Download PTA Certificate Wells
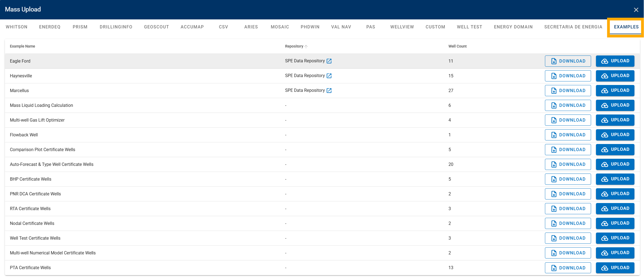Viewport: 644px width, 279px height. pos(568,268)
